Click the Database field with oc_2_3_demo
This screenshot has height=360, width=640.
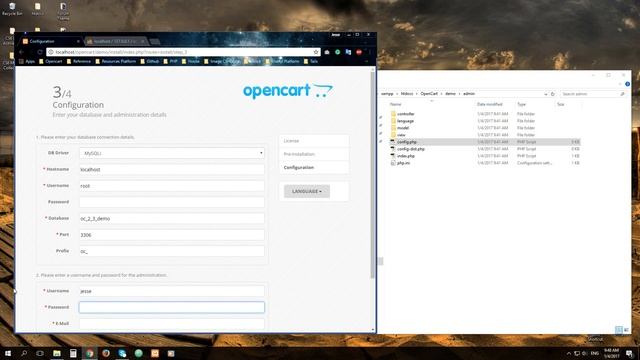(172, 218)
